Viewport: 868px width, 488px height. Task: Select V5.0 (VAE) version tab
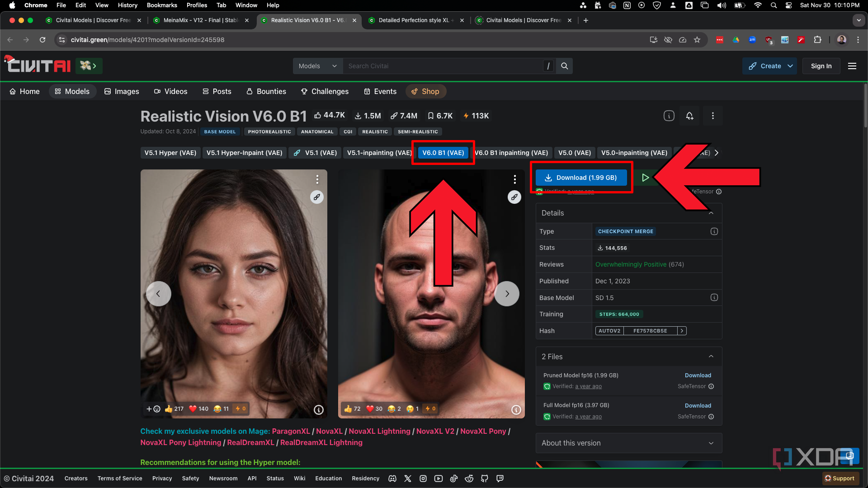575,153
